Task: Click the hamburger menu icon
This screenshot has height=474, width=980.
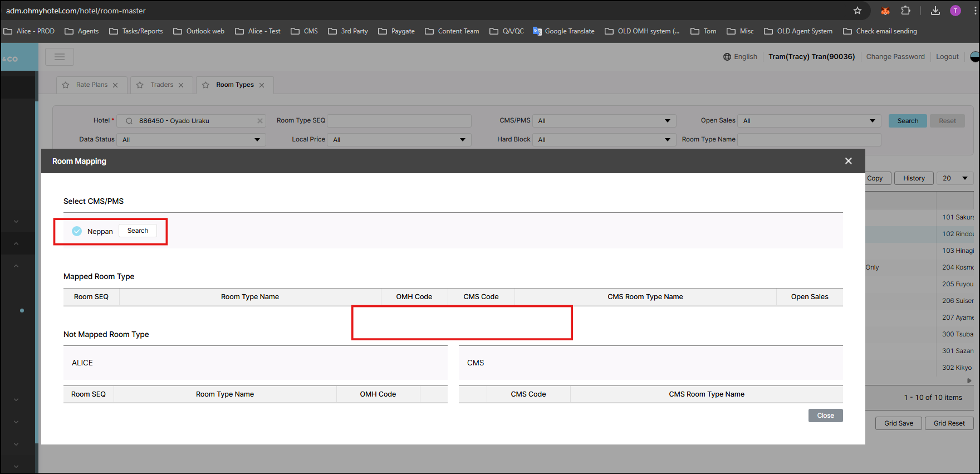Action: click(x=60, y=57)
